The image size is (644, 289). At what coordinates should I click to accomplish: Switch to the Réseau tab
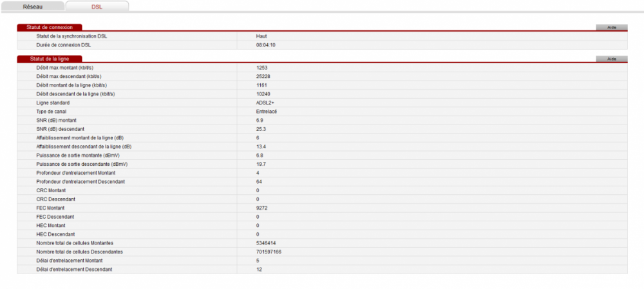[x=33, y=6]
